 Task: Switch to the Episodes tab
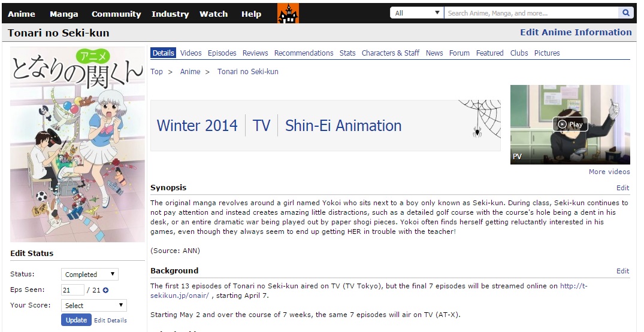[x=222, y=53]
